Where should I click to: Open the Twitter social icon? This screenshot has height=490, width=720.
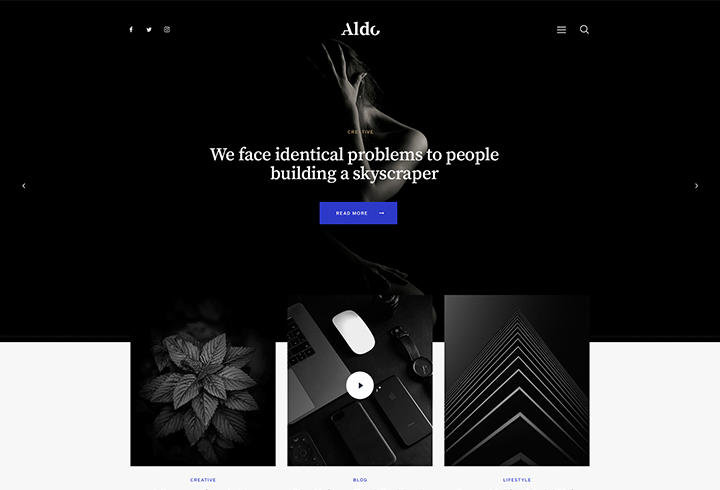149,29
